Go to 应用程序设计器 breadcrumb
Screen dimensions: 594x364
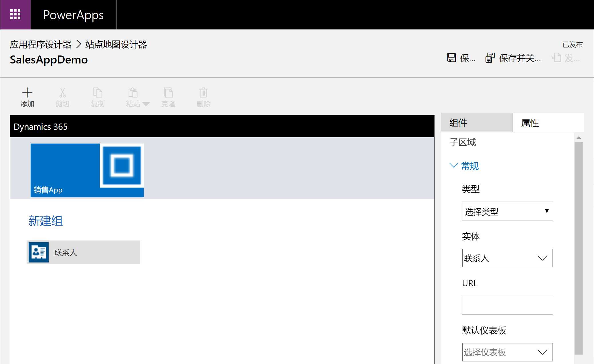click(x=41, y=44)
